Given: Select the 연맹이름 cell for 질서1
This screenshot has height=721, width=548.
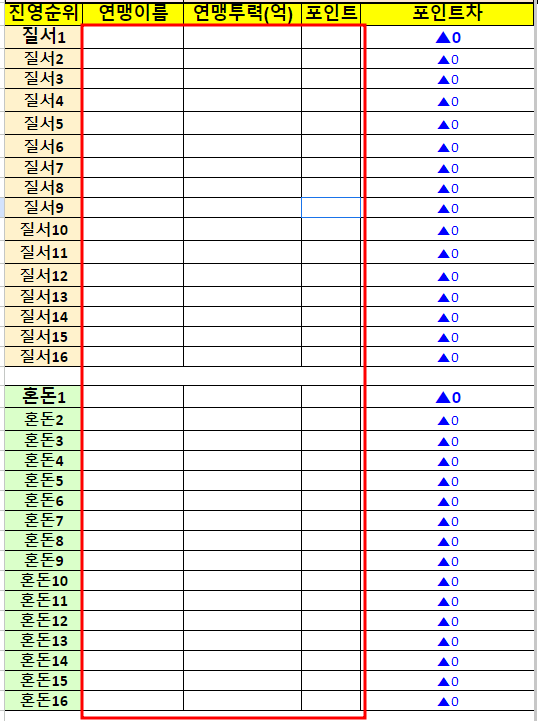Looking at the screenshot, I should point(133,37).
